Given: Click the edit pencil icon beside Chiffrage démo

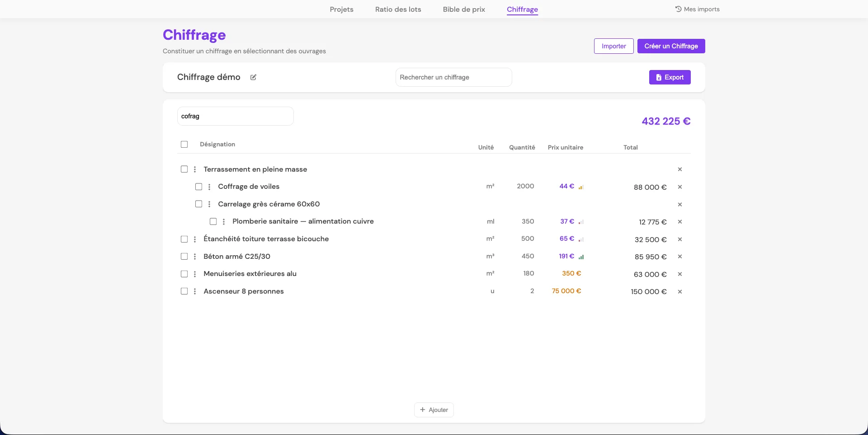Looking at the screenshot, I should click(253, 77).
